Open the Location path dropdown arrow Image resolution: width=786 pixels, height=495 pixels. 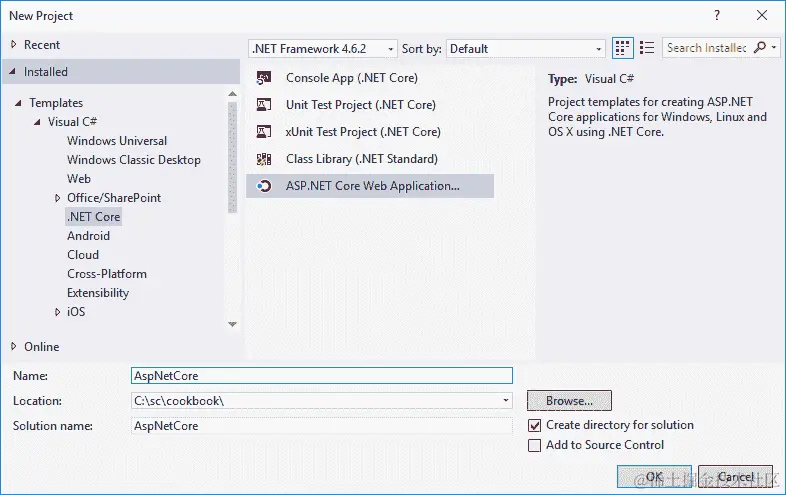click(x=505, y=401)
